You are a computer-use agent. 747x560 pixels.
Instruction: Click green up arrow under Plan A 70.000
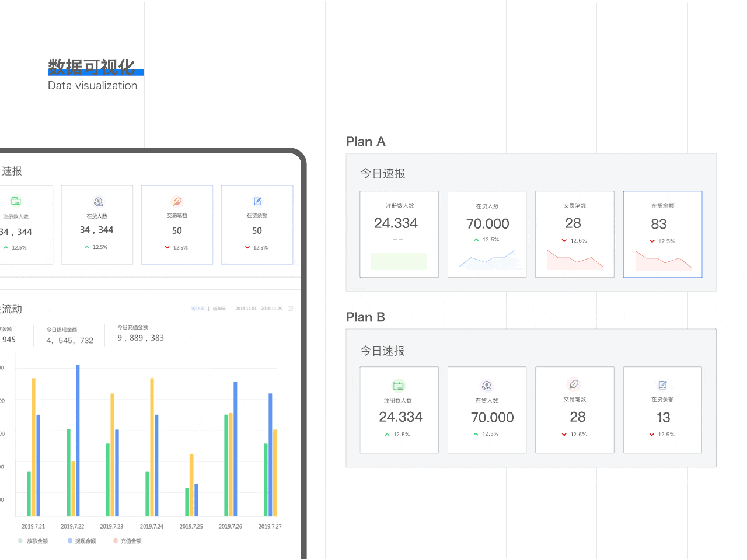point(476,240)
